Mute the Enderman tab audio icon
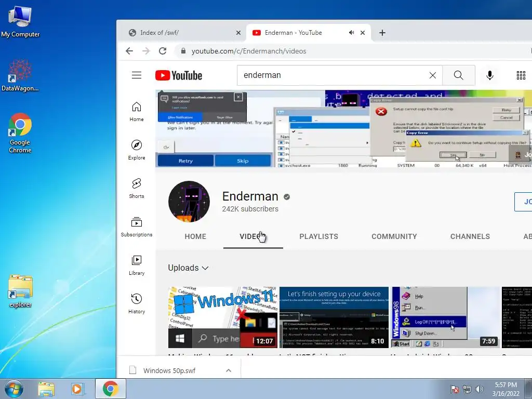The image size is (532, 399). coord(351,33)
